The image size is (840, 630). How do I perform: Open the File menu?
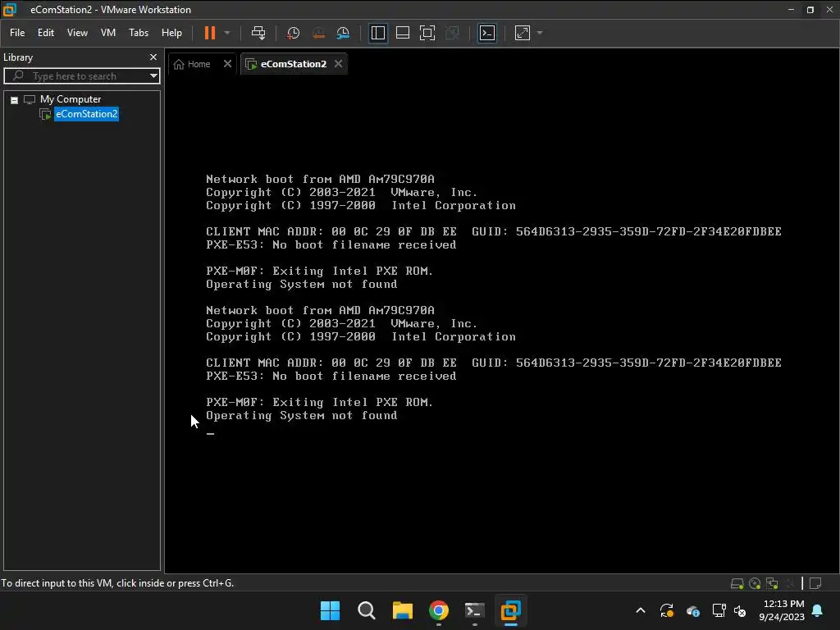click(x=17, y=33)
